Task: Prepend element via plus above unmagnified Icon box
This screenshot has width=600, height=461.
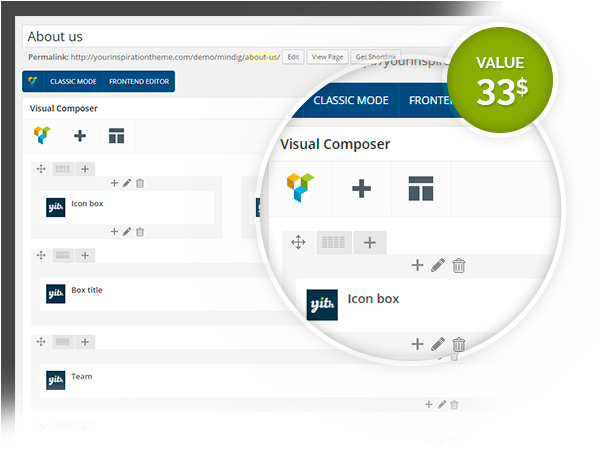Action: coord(114,183)
